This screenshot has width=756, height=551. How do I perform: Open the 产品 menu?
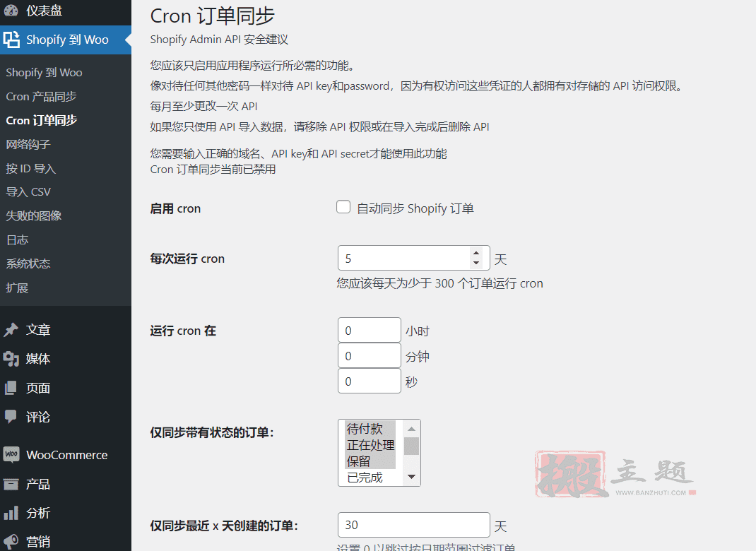point(66,484)
